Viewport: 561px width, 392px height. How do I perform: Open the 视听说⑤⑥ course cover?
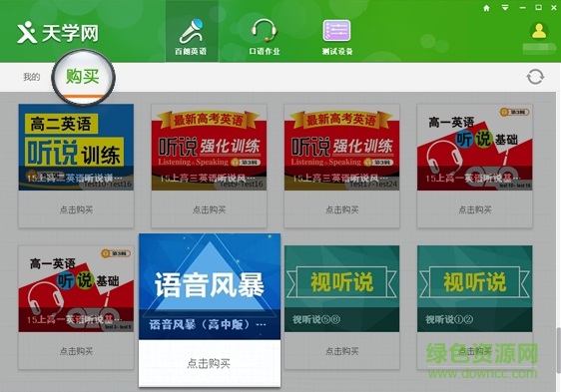(x=341, y=288)
